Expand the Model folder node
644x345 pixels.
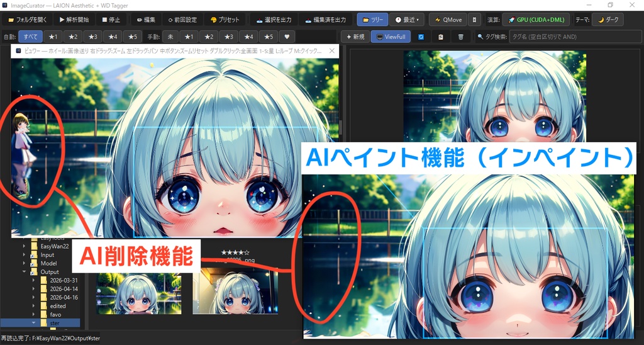pyautogui.click(x=25, y=264)
